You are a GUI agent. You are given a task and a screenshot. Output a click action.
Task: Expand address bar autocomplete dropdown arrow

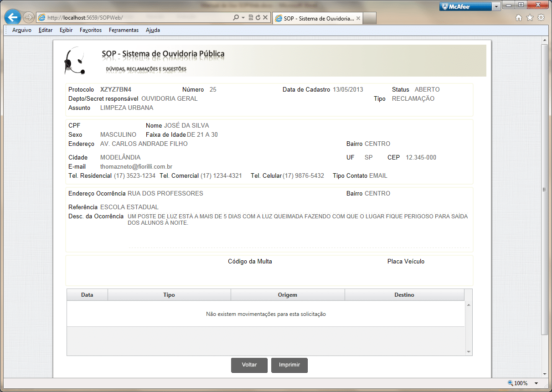pos(243,18)
